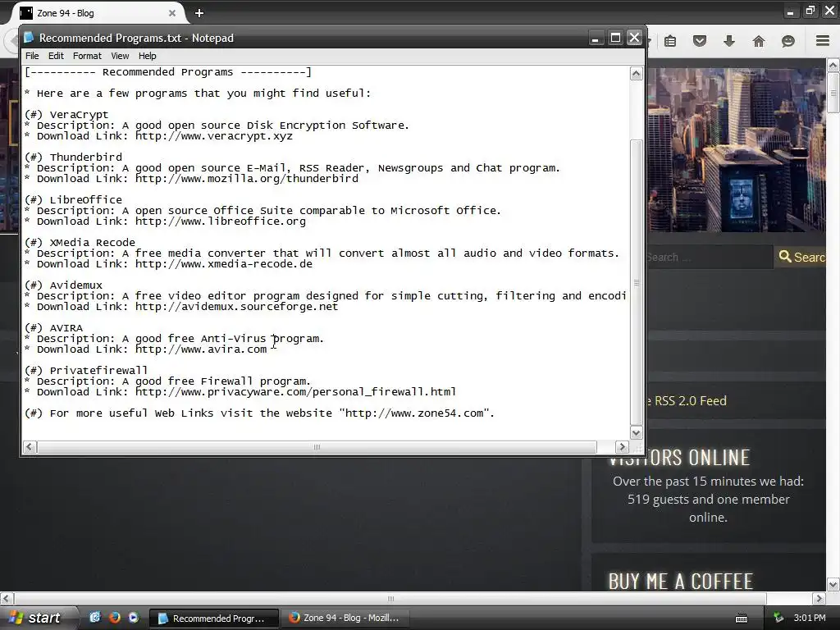Switch to Recommended Progr... taskbar button
Image resolution: width=840 pixels, height=630 pixels.
(213, 619)
